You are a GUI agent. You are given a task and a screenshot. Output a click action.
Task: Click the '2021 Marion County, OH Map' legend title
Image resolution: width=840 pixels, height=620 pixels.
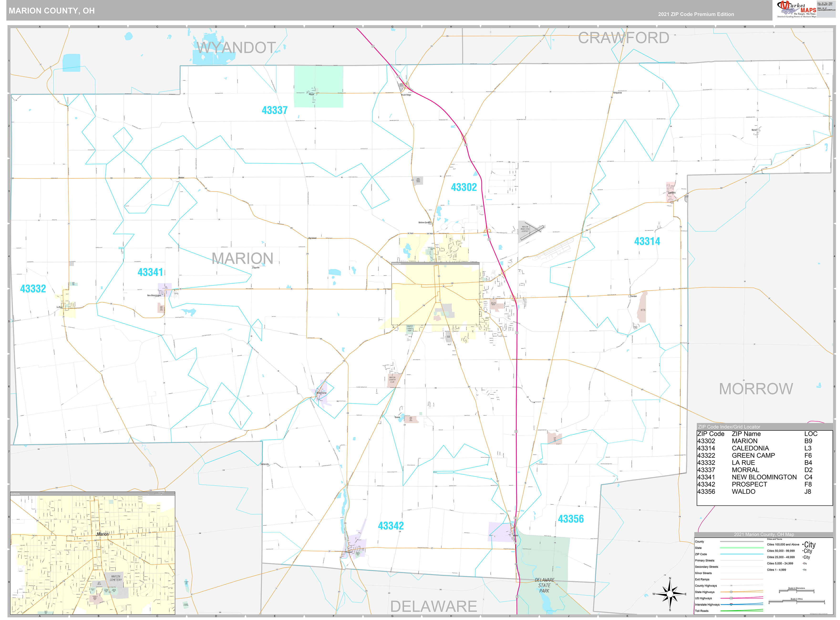(x=764, y=534)
